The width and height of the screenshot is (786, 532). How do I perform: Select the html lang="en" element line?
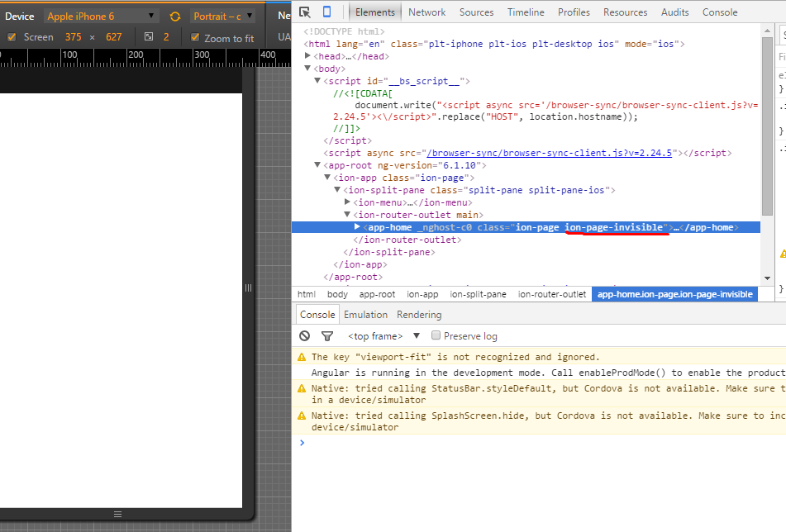click(493, 44)
